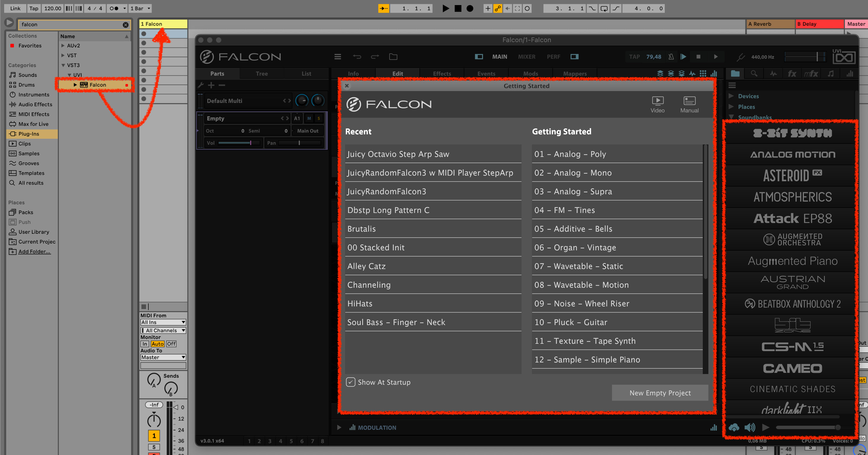868x455 pixels.
Task: Click the undo arrow in Falcon's header
Action: point(357,57)
